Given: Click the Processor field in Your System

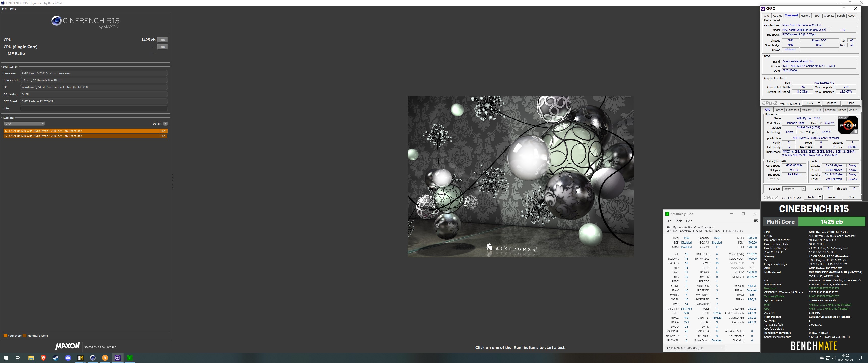Looking at the screenshot, I should [94, 73].
